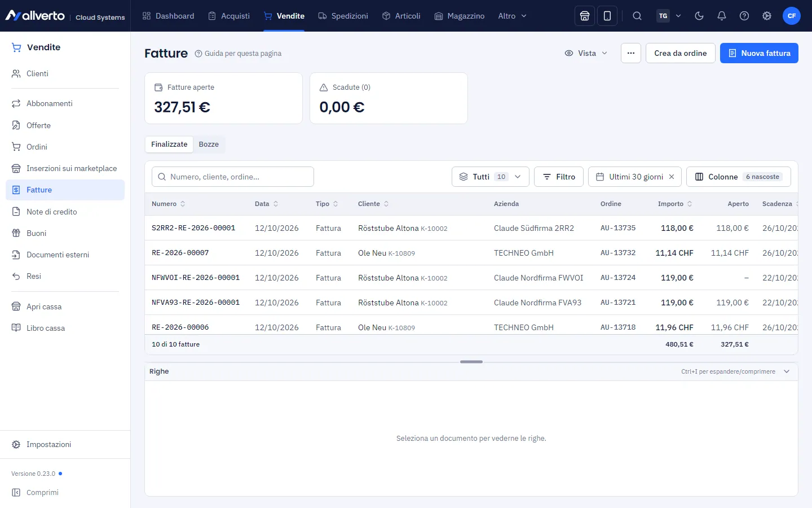The image size is (812, 508).
Task: Open Acquisti in top navigation
Action: pyautogui.click(x=229, y=16)
